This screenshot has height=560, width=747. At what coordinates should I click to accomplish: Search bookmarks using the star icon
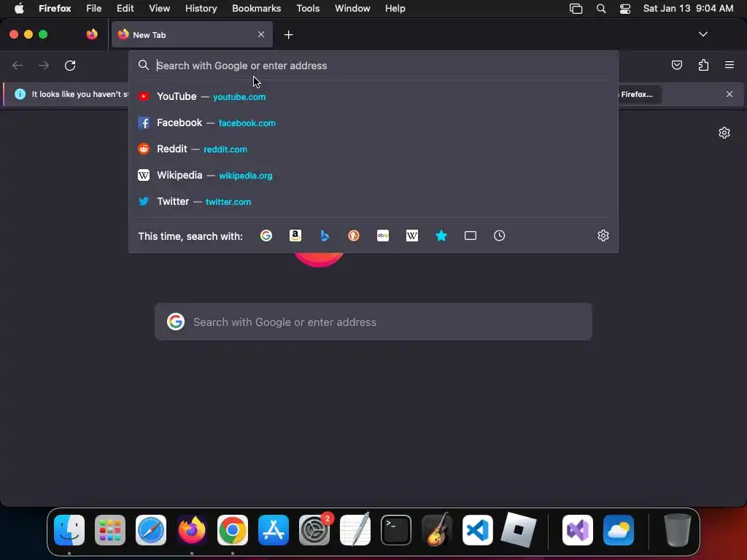click(x=441, y=236)
